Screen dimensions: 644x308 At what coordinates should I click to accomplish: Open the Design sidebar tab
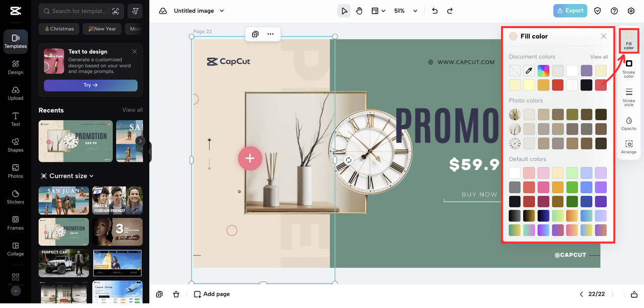[x=16, y=68]
